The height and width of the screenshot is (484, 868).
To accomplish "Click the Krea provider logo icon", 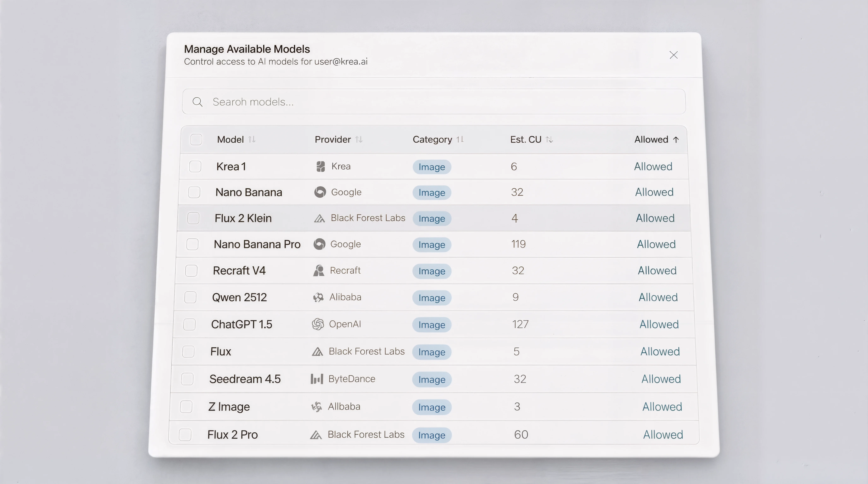I will coord(321,166).
